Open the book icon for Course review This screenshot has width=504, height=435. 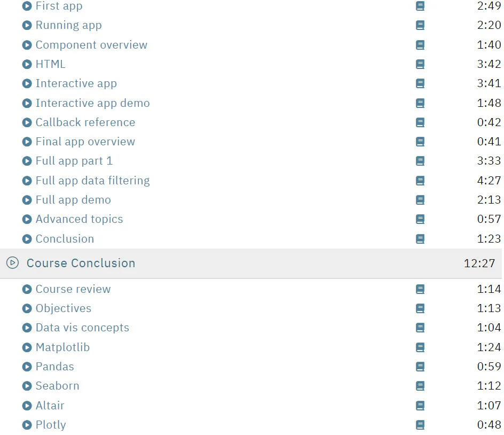click(420, 289)
